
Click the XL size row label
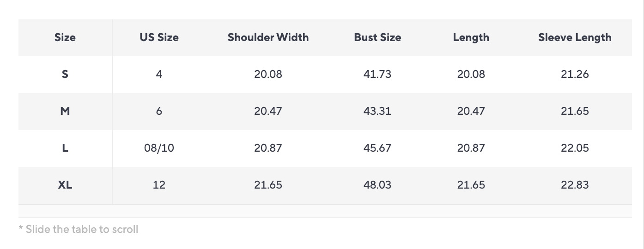[x=65, y=185]
